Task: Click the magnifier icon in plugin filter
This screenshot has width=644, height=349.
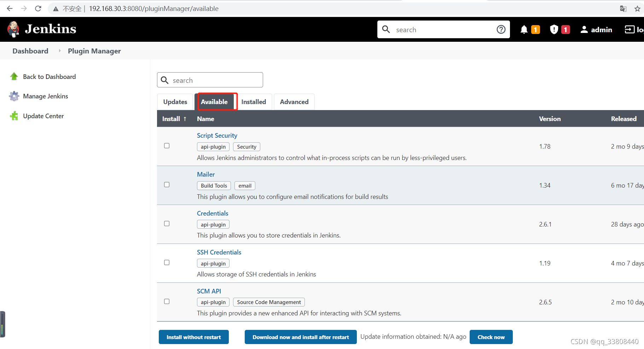Action: point(165,80)
